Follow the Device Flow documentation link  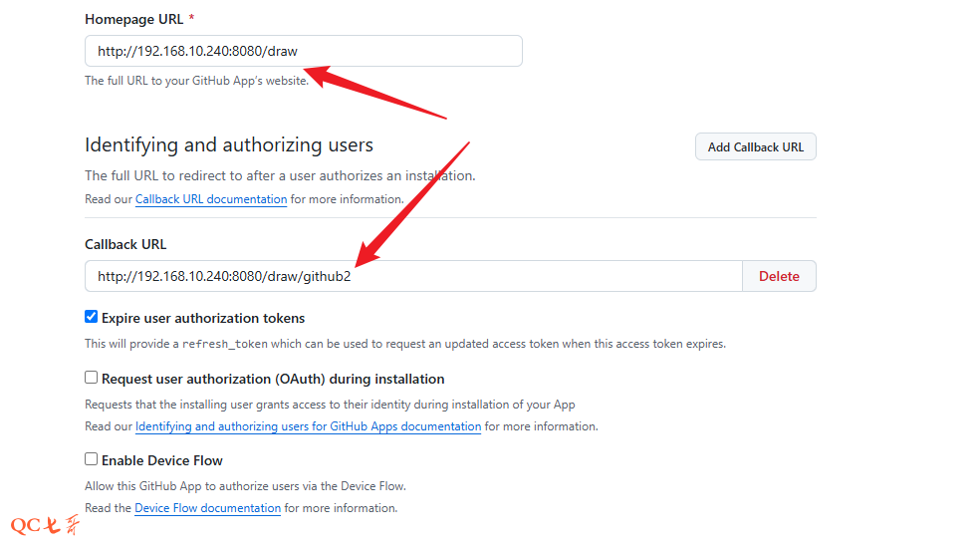click(207, 508)
